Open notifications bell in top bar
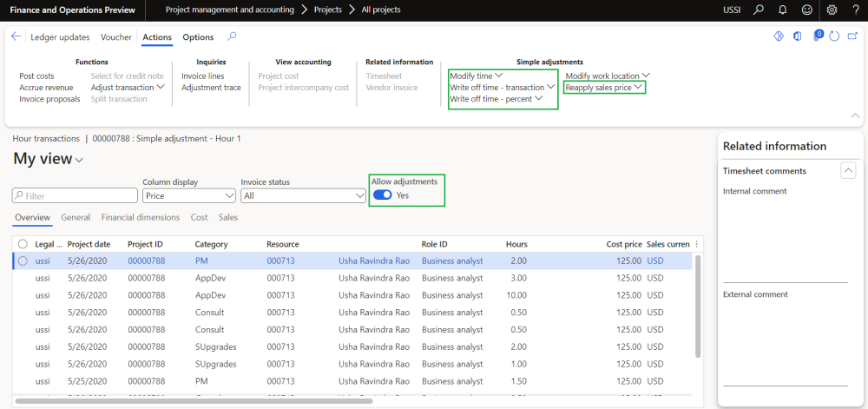This screenshot has height=409, width=868. [783, 10]
